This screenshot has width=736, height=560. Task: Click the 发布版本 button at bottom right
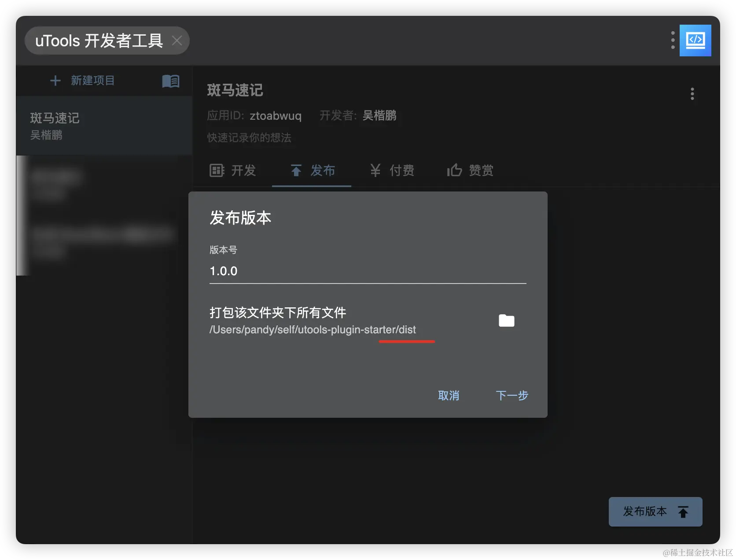[655, 512]
